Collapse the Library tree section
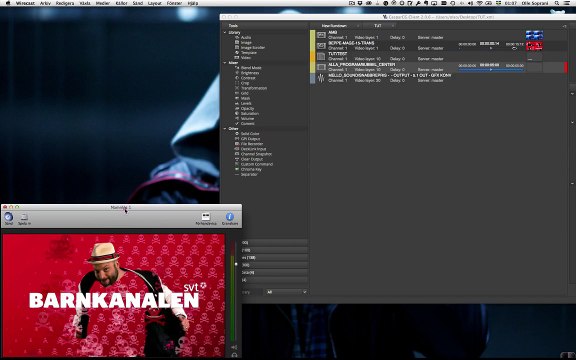Screen dimensions: 576x360 [225, 32]
